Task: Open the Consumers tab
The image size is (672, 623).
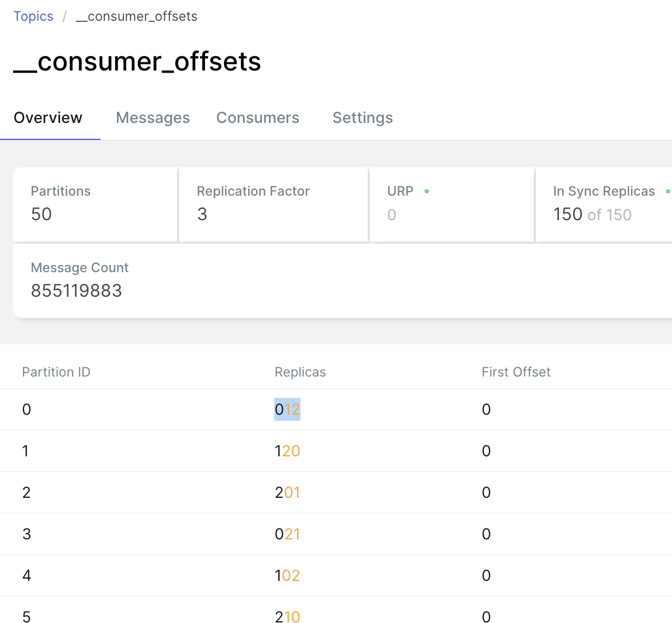Action: coord(258,117)
